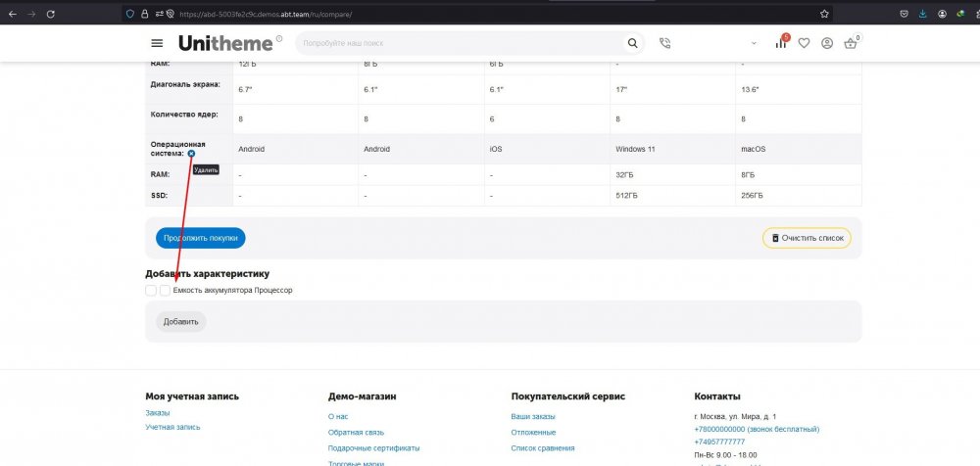
Task: Click the Очистить список button
Action: click(x=807, y=238)
